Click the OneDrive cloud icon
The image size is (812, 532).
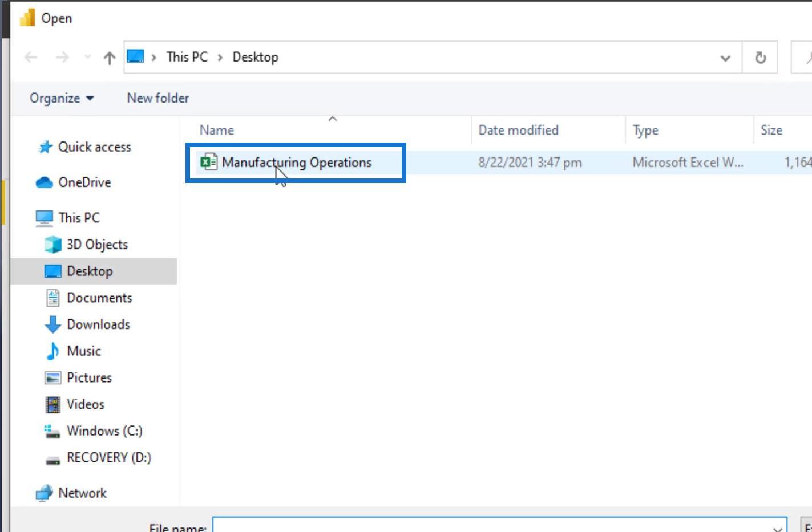(x=45, y=182)
